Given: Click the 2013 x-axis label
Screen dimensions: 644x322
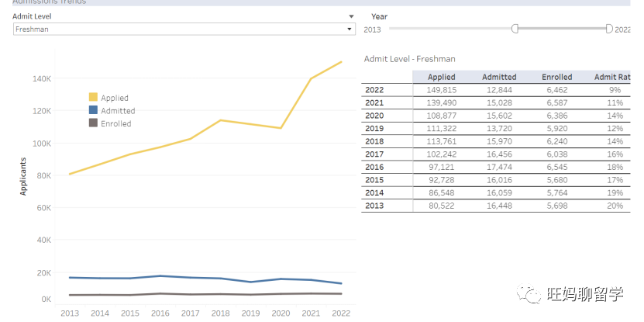Looking at the screenshot, I should click(x=70, y=313).
